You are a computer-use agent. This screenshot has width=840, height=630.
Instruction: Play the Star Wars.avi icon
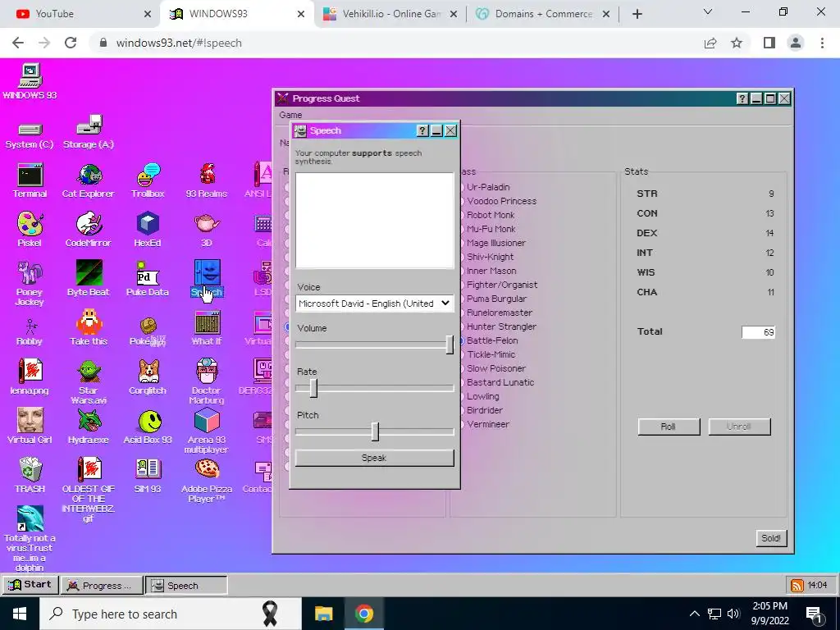coord(89,382)
